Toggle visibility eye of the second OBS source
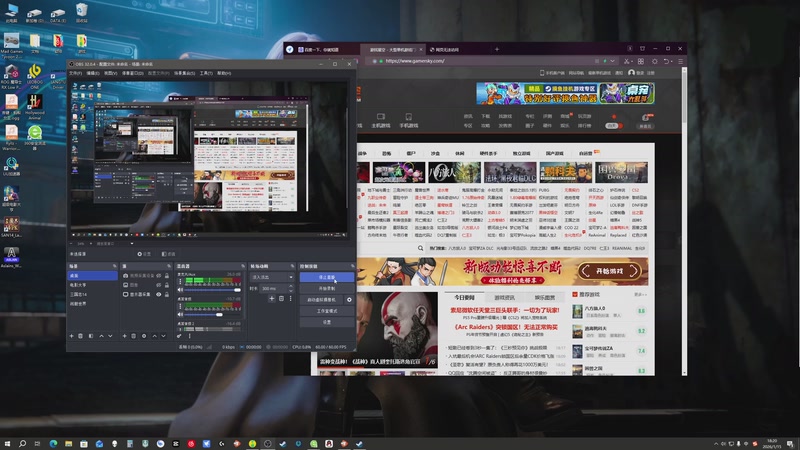The width and height of the screenshot is (800, 450). coord(159,285)
